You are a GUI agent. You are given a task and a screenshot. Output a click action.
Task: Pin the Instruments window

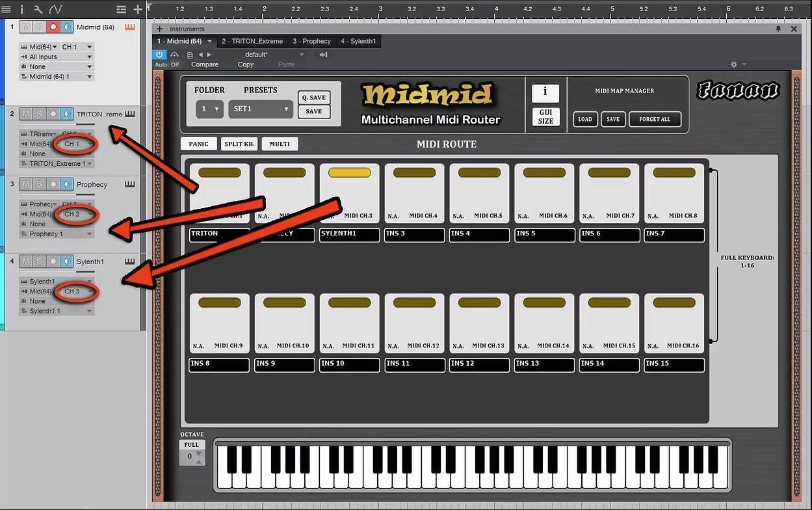pos(778,29)
